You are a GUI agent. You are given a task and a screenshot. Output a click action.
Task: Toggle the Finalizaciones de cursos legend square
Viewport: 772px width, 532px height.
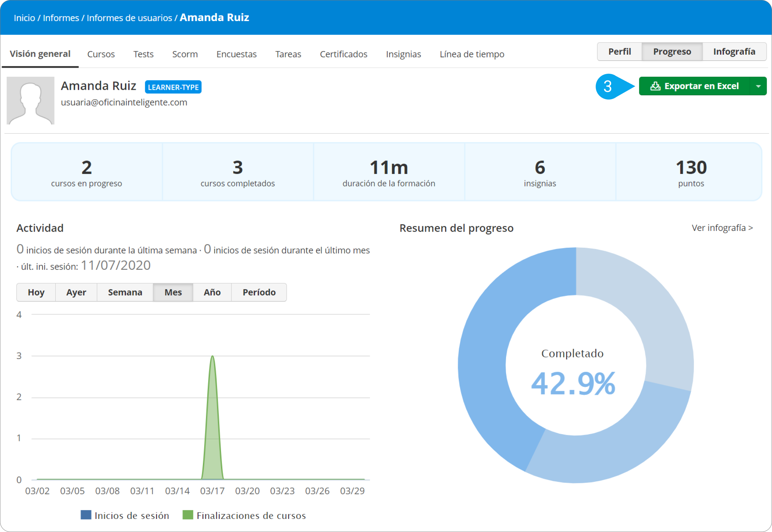[188, 515]
